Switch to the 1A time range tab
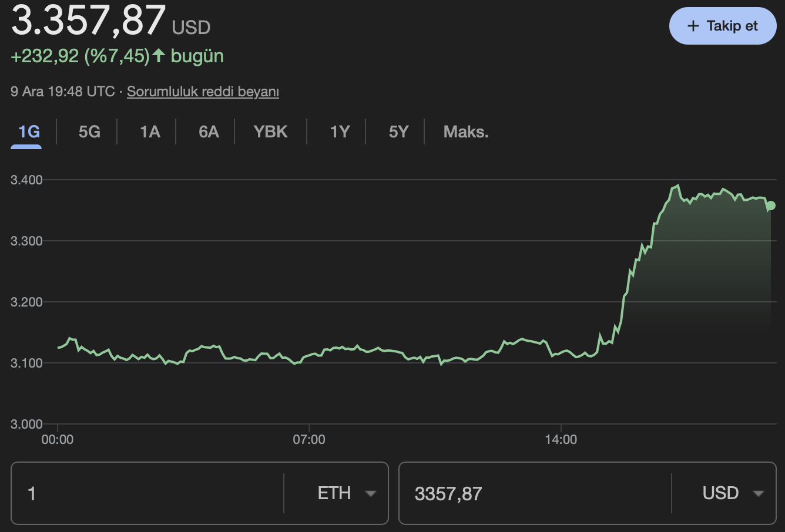 tap(148, 132)
